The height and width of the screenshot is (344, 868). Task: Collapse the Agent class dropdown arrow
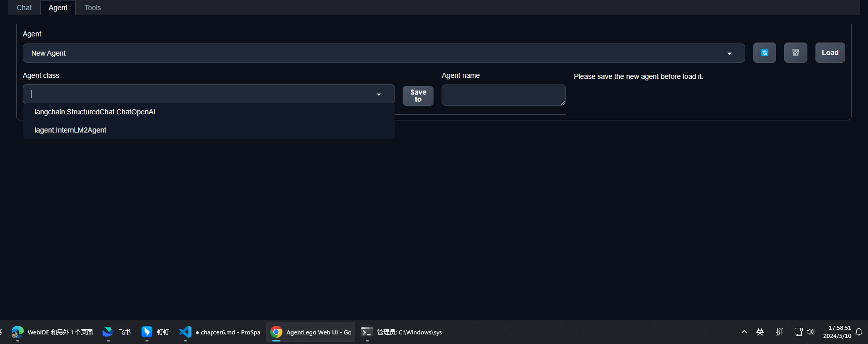pos(379,95)
